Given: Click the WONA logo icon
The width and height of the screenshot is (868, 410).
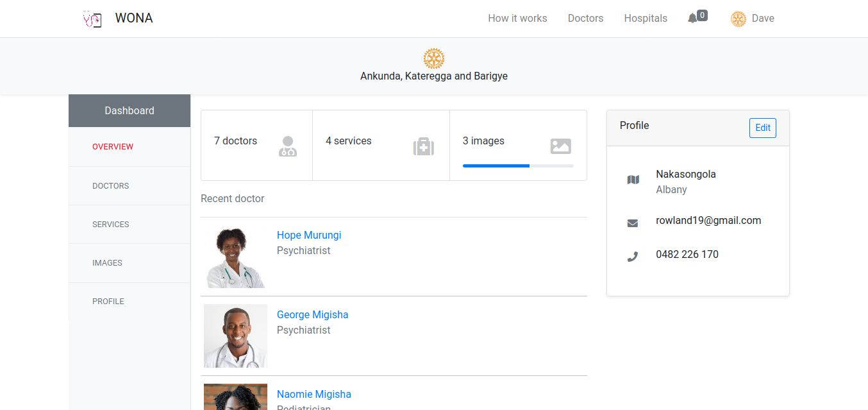Looking at the screenshot, I should point(93,19).
